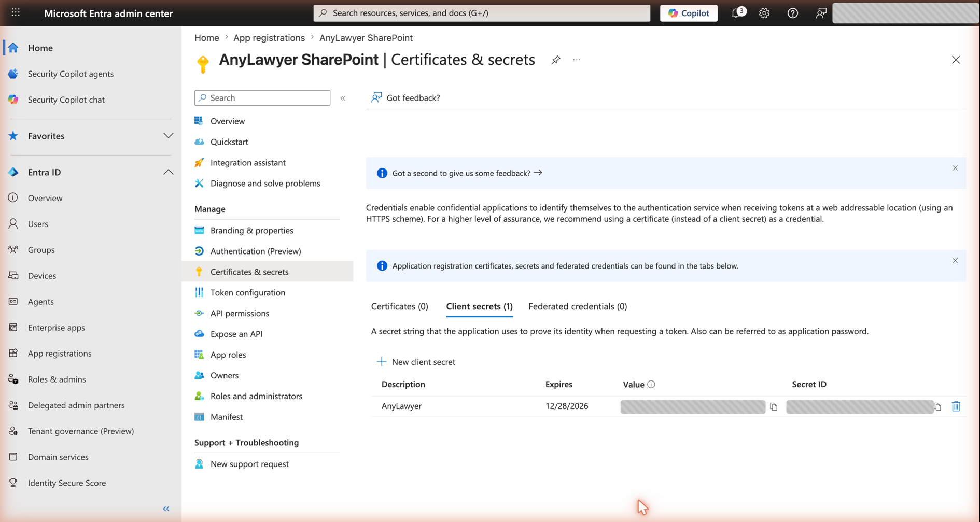Image resolution: width=980 pixels, height=522 pixels.
Task: Switch to the Certificates (0) tab
Action: [399, 306]
